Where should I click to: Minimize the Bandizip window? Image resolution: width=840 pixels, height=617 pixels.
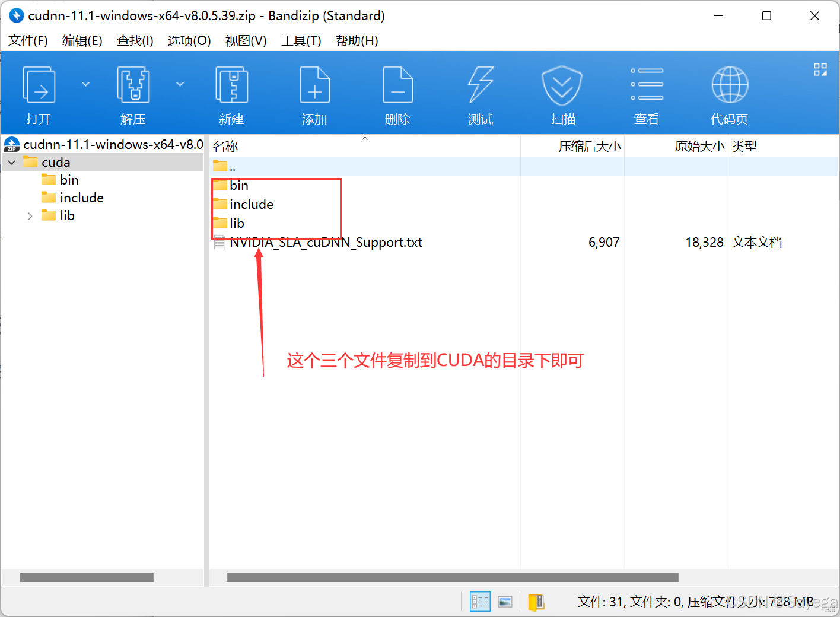(718, 16)
